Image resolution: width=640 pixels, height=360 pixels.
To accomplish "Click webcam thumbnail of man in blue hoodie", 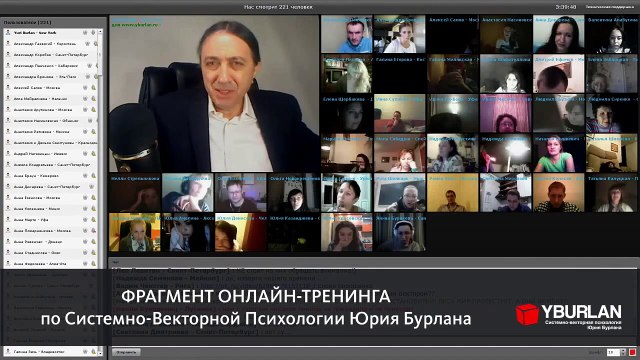I will (347, 34).
